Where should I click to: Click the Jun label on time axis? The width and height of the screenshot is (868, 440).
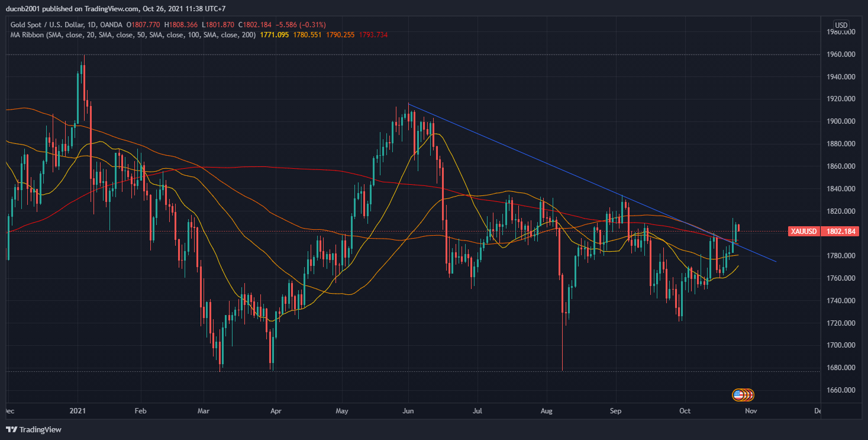tap(408, 410)
